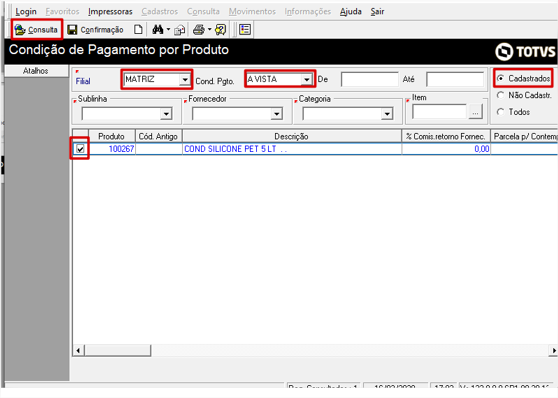Open the Ajuda menu
The width and height of the screenshot is (558, 398).
(351, 11)
